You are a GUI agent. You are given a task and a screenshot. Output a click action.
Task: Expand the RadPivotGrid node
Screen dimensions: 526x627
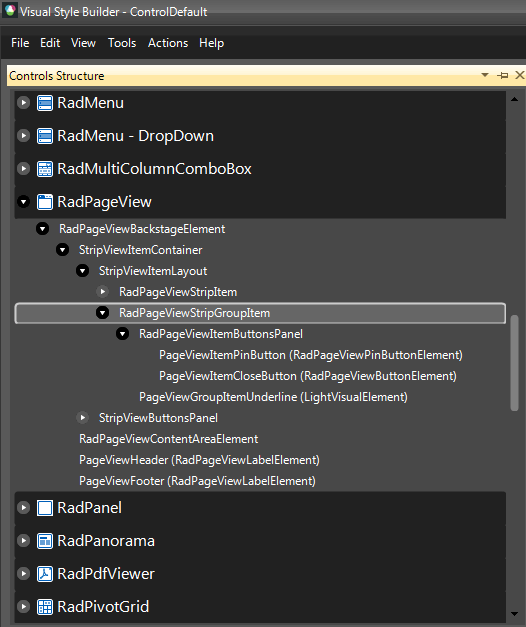tap(24, 607)
